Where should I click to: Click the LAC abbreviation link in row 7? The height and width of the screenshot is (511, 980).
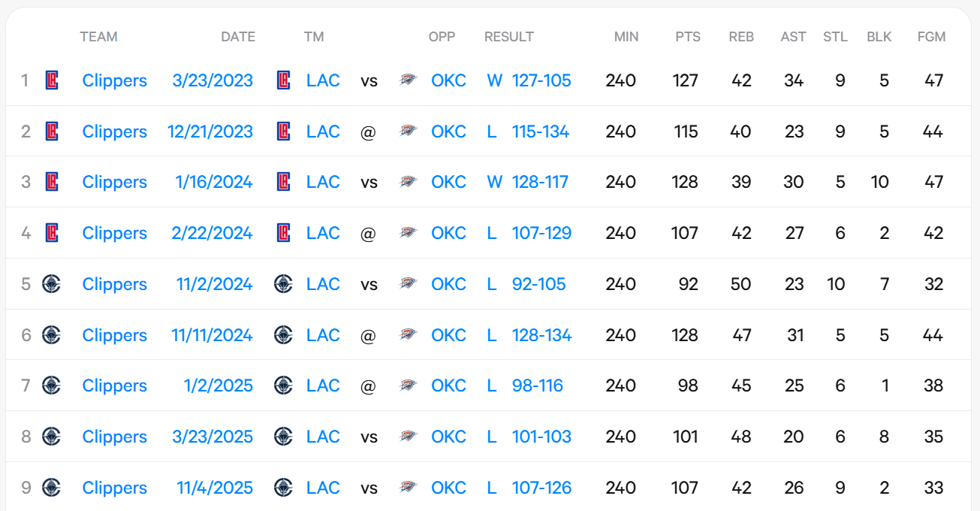(323, 386)
